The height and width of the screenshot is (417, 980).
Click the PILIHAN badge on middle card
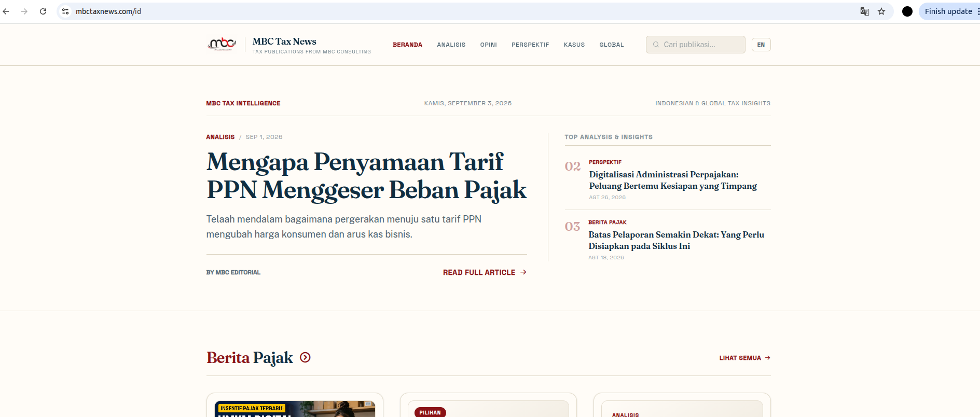click(x=430, y=412)
